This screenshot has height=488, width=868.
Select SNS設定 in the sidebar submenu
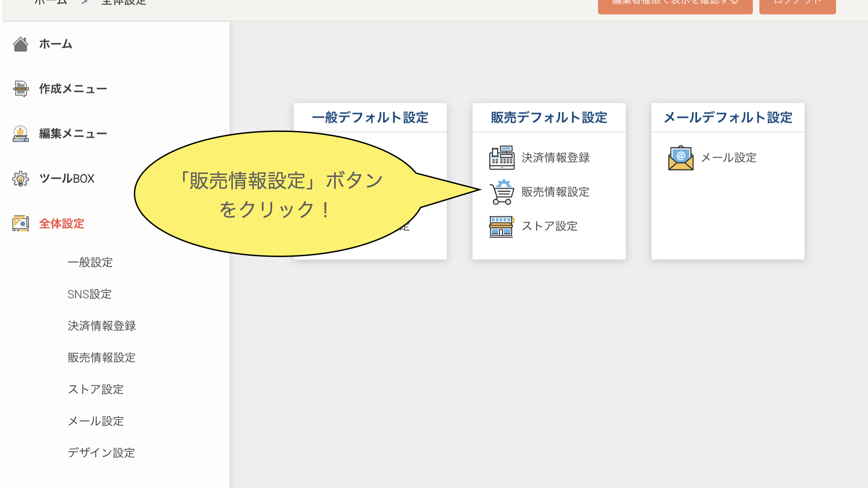[x=90, y=294]
